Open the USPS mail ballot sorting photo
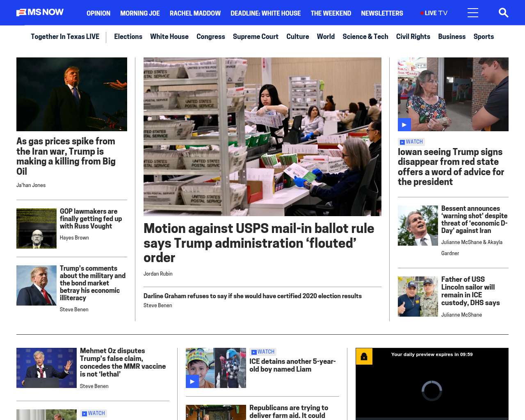 [262, 137]
